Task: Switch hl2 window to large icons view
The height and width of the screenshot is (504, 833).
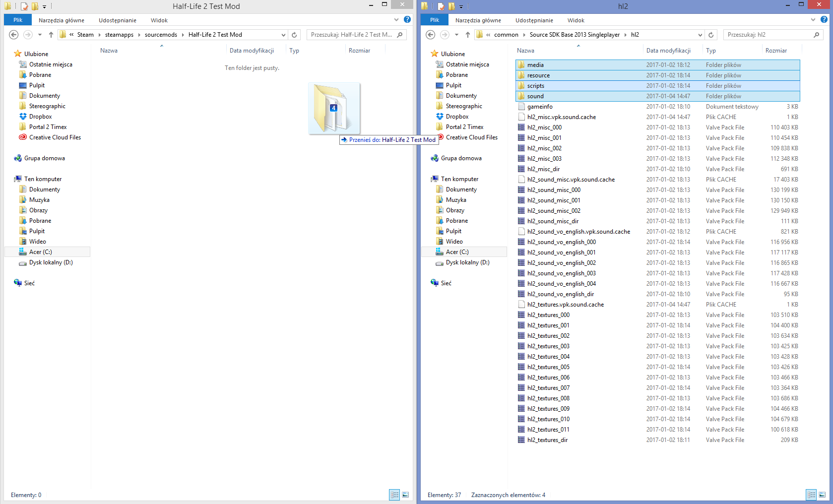Action: (822, 495)
